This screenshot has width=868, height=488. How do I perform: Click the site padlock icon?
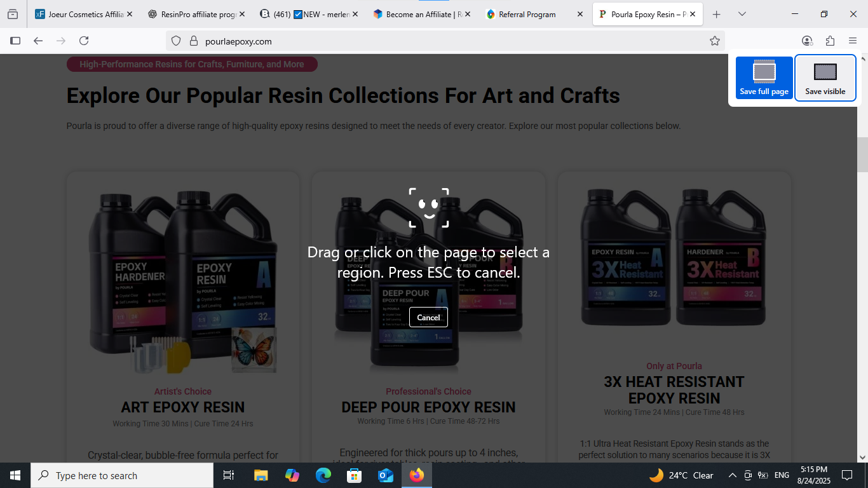[194, 41]
